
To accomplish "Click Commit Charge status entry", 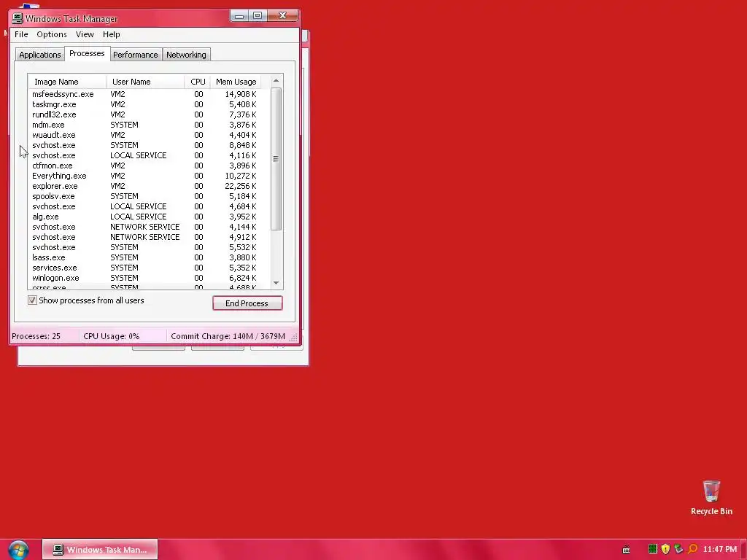I will pos(228,336).
